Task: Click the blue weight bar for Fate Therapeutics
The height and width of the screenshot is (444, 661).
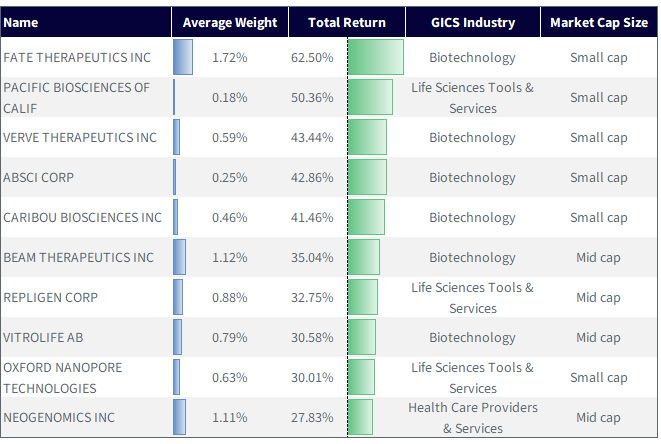Action: tap(183, 57)
